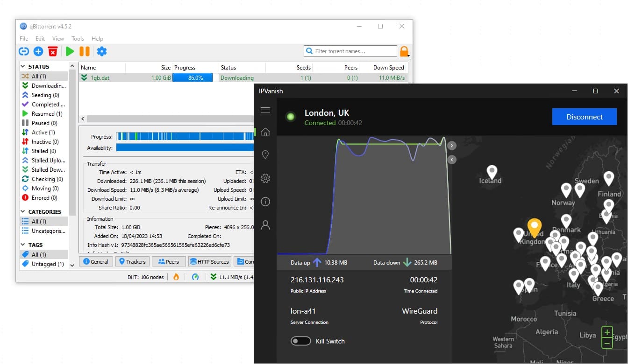This screenshot has height=364, width=628.
Task: Open IPVanish locations pin icon
Action: (265, 154)
